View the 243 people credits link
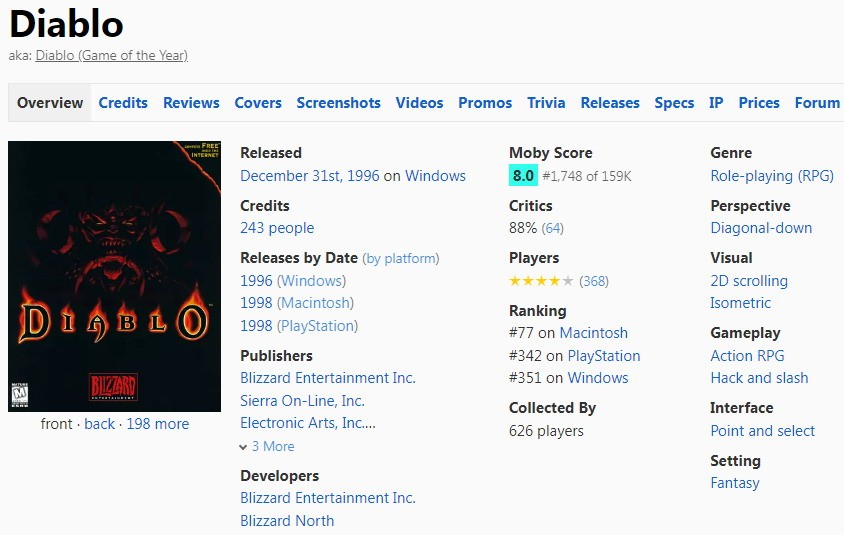Viewport: 844px width, 535px height. (277, 228)
